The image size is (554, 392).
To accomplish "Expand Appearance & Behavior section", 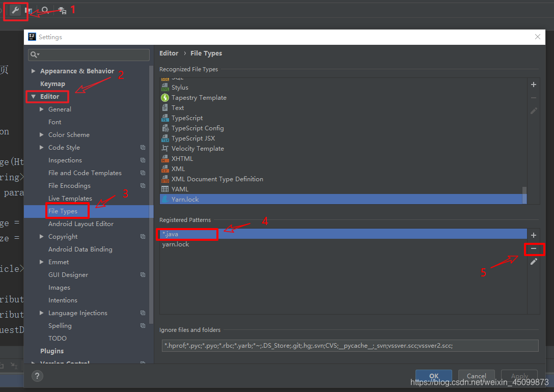I will [x=34, y=71].
